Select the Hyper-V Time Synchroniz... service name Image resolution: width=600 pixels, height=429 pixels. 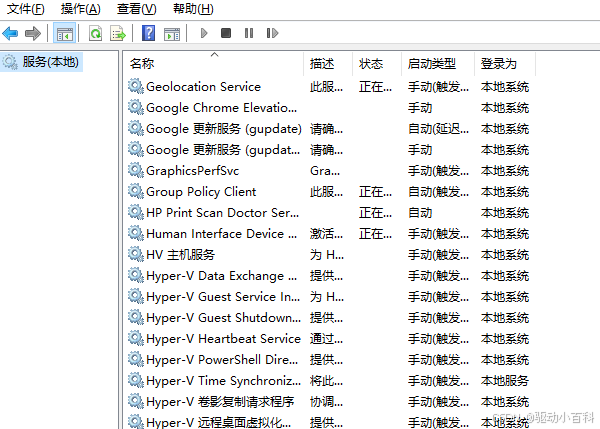point(223,381)
